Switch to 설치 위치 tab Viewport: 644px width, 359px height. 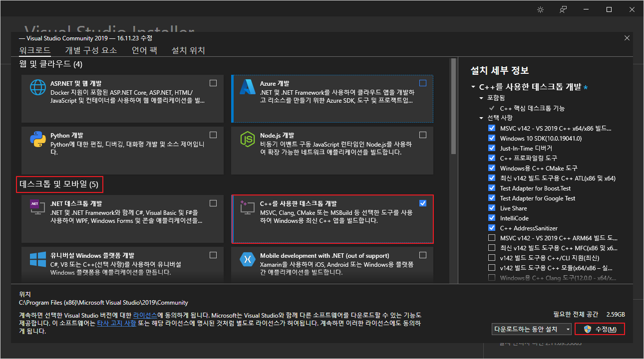[x=188, y=50]
